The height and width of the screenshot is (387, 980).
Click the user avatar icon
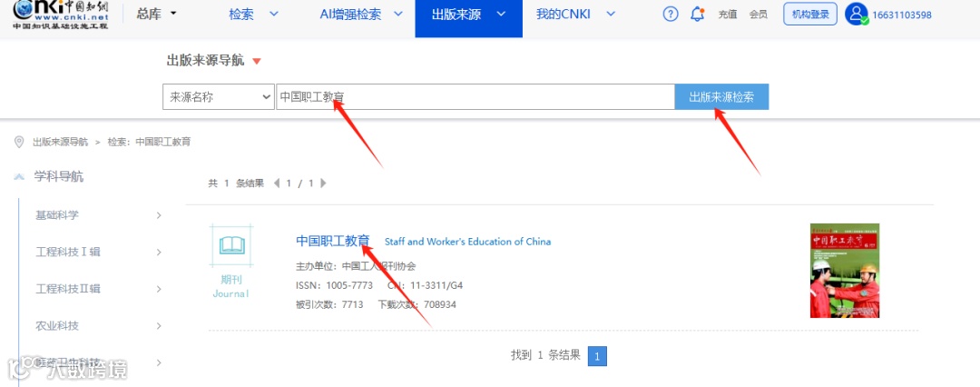[857, 14]
